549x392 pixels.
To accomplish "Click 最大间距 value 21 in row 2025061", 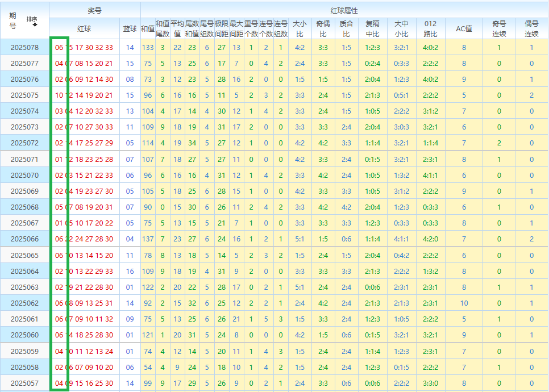I will coord(236,319).
